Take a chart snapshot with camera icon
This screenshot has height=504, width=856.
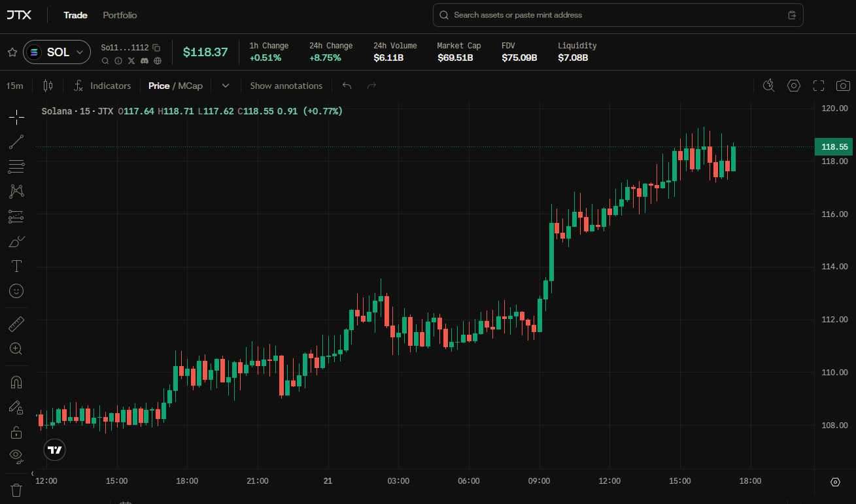click(844, 86)
